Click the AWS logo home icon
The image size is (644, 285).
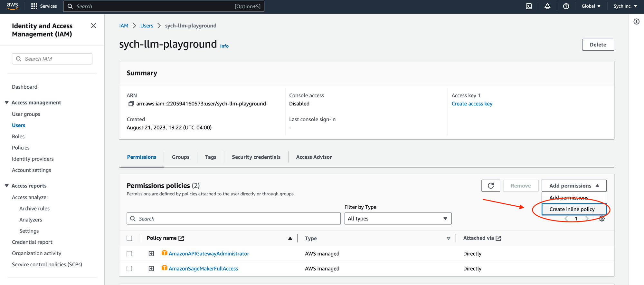(13, 6)
